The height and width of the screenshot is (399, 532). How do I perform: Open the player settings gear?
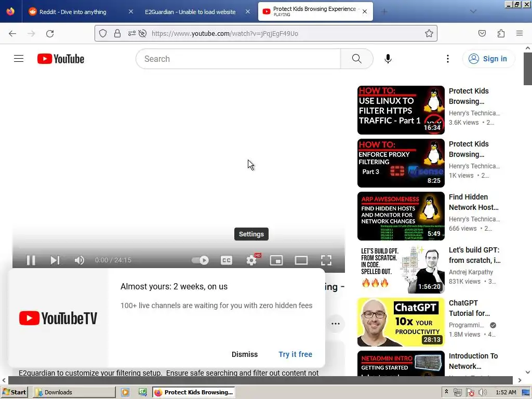[x=251, y=260]
